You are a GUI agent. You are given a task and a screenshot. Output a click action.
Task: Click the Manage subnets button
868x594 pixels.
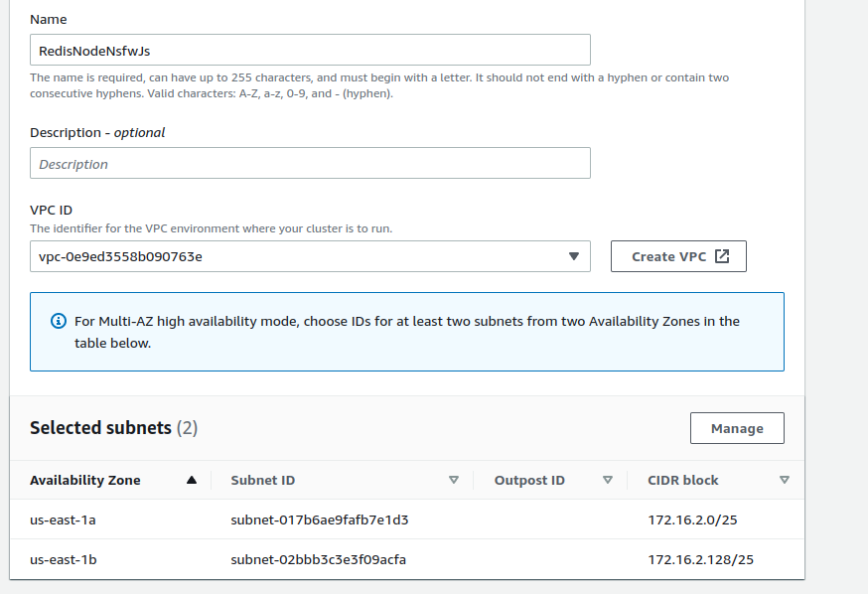click(737, 428)
